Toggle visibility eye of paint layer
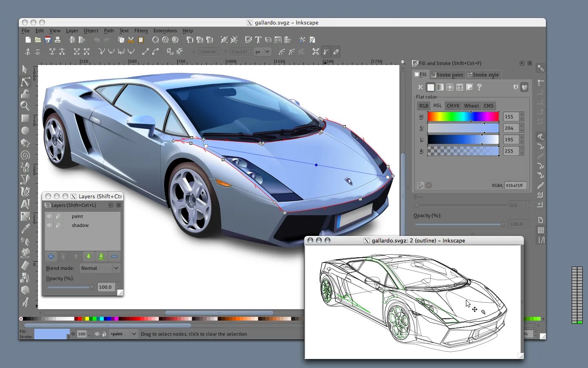 tap(49, 216)
